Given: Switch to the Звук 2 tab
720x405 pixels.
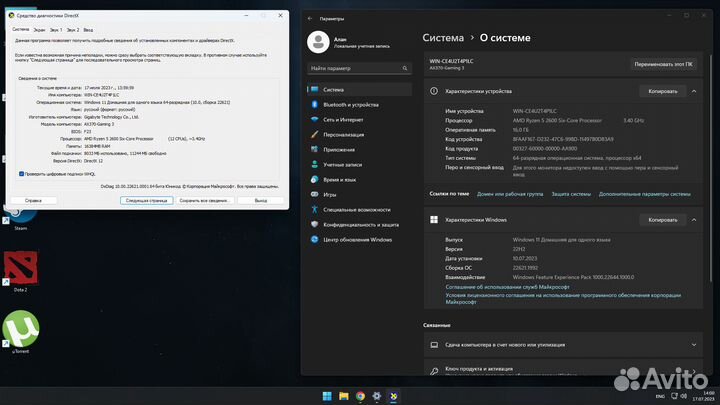Looking at the screenshot, I should point(73,30).
